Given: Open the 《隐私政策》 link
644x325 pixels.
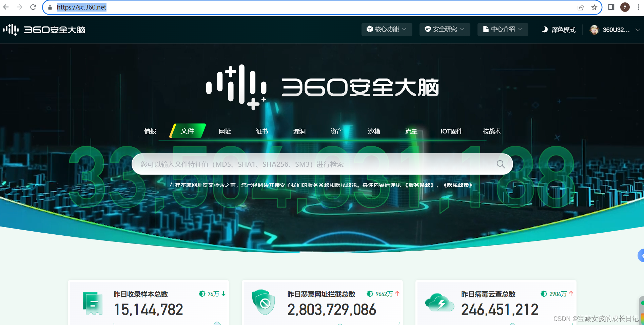Looking at the screenshot, I should pos(458,185).
